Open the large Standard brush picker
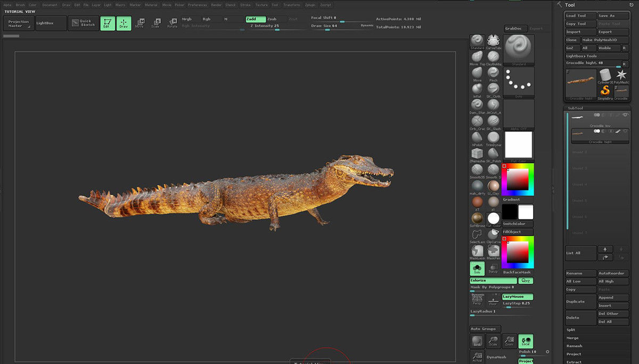Viewport: 639px width, 364px height. [x=519, y=50]
